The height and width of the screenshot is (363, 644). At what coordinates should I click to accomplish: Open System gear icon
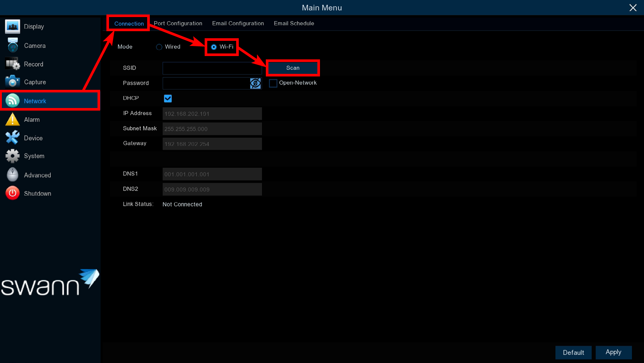point(12,156)
